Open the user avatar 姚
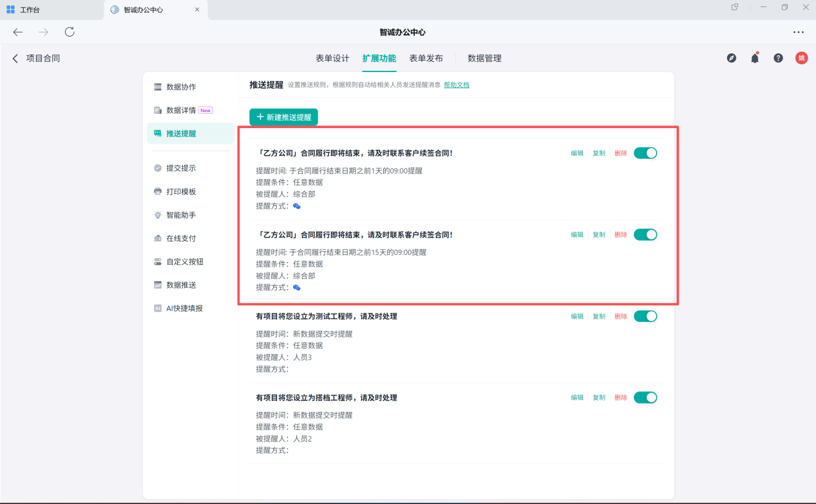 click(802, 58)
